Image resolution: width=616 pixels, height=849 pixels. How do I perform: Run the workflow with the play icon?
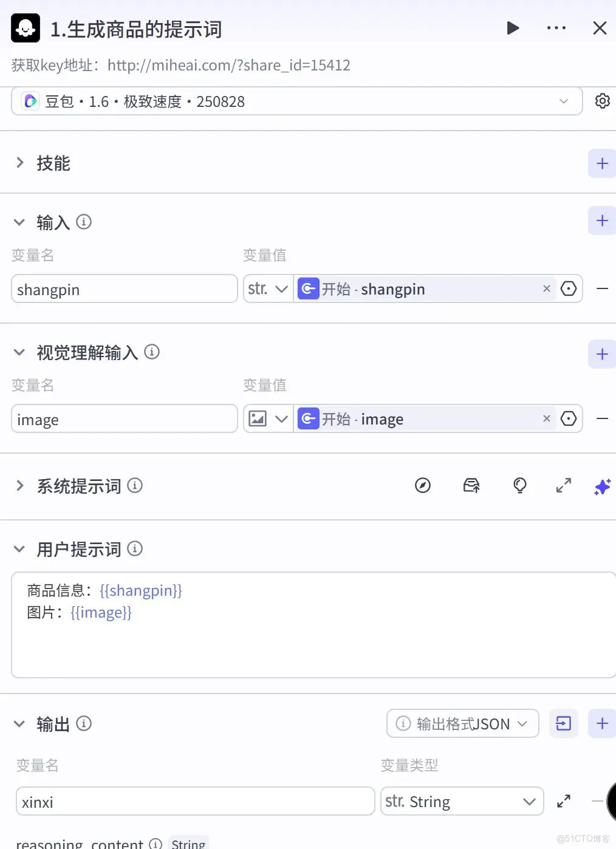pos(513,28)
